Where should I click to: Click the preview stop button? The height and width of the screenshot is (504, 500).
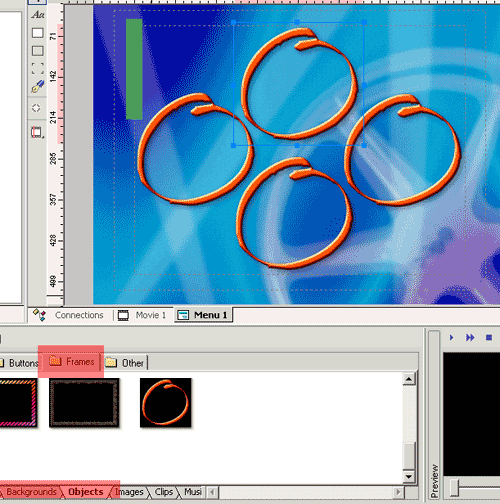click(x=489, y=338)
